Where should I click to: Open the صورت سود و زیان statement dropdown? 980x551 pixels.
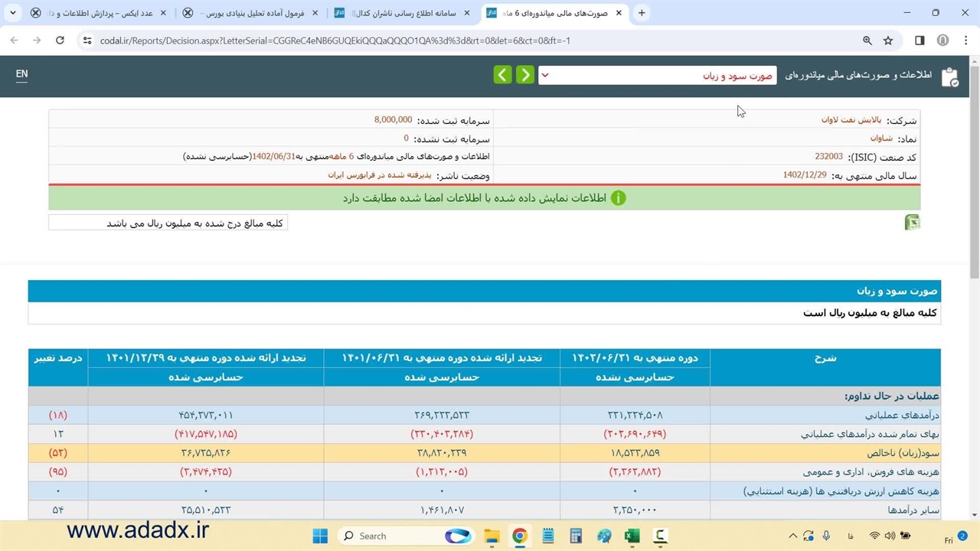coord(657,75)
